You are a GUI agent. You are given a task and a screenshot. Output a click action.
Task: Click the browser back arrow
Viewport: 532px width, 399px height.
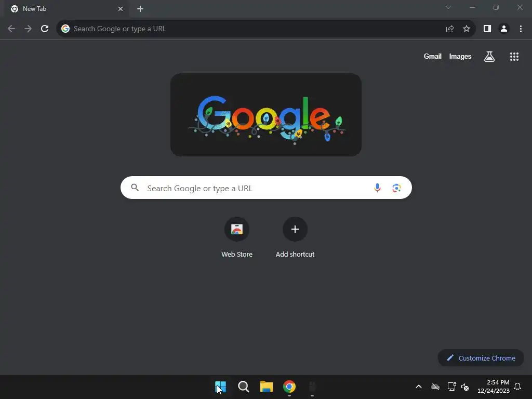(11, 29)
